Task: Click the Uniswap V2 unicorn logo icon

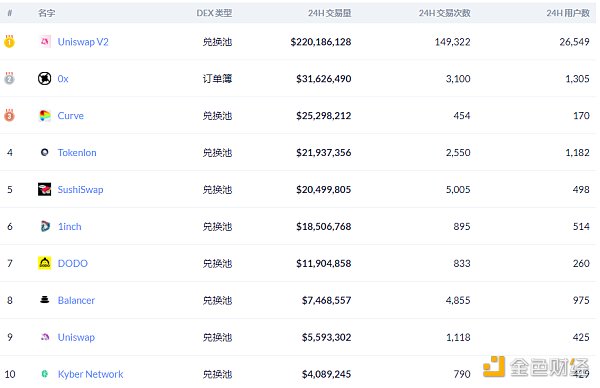Action: point(45,41)
